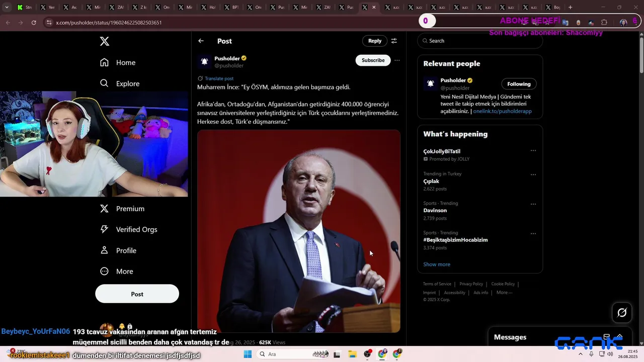Open more options for Çıplak trend
644x362 pixels.
click(533, 174)
